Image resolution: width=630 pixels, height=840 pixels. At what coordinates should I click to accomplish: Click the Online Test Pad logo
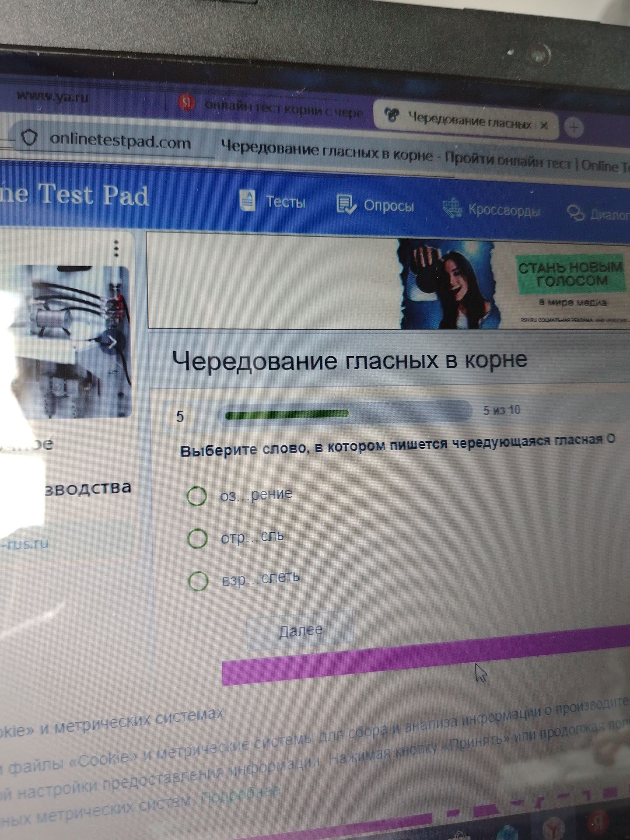click(x=74, y=195)
